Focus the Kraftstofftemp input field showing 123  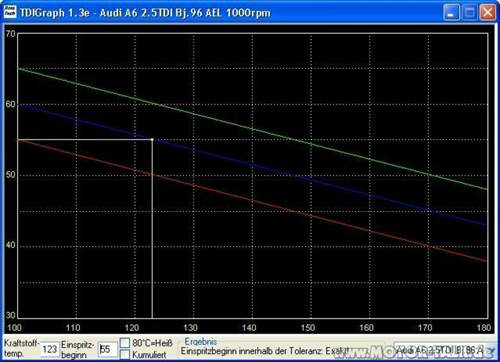pyautogui.click(x=49, y=349)
